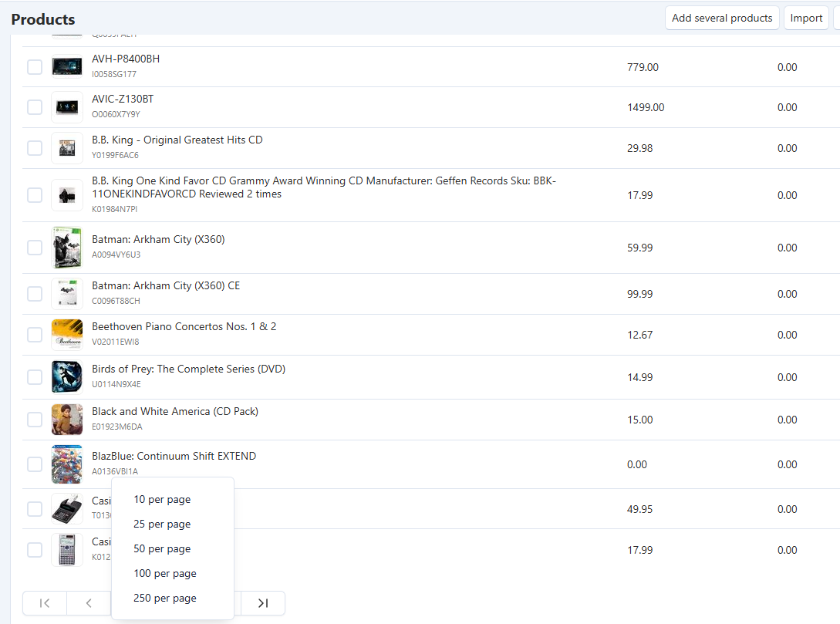Click the Black and White America thumbnail
Image resolution: width=840 pixels, height=624 pixels.
click(x=67, y=420)
